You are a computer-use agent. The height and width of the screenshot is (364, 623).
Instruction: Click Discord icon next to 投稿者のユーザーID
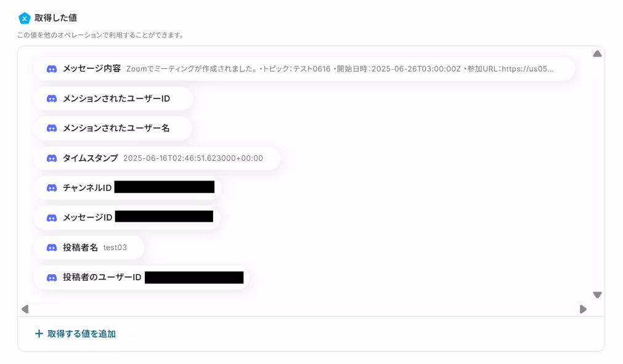(52, 278)
